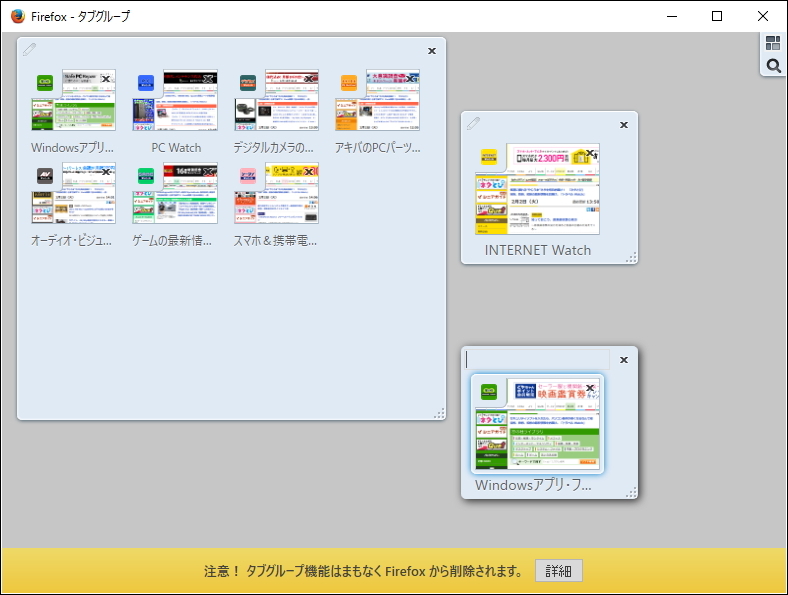Image resolution: width=788 pixels, height=595 pixels.
Task: Click the group name input field
Action: (537, 360)
